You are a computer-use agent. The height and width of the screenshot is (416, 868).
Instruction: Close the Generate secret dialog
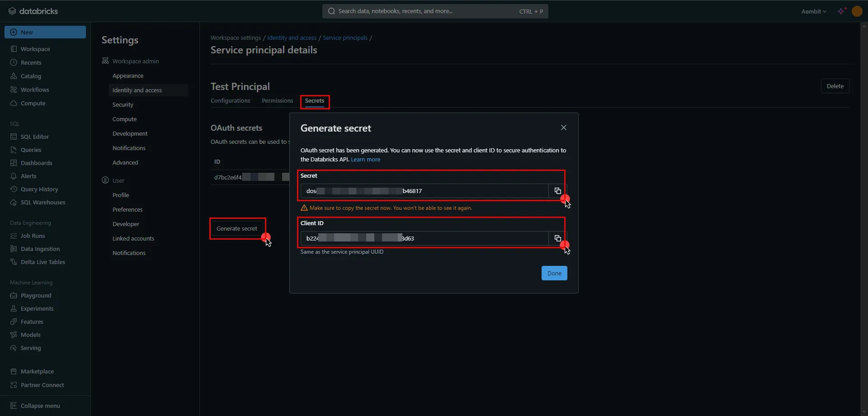[x=563, y=128]
